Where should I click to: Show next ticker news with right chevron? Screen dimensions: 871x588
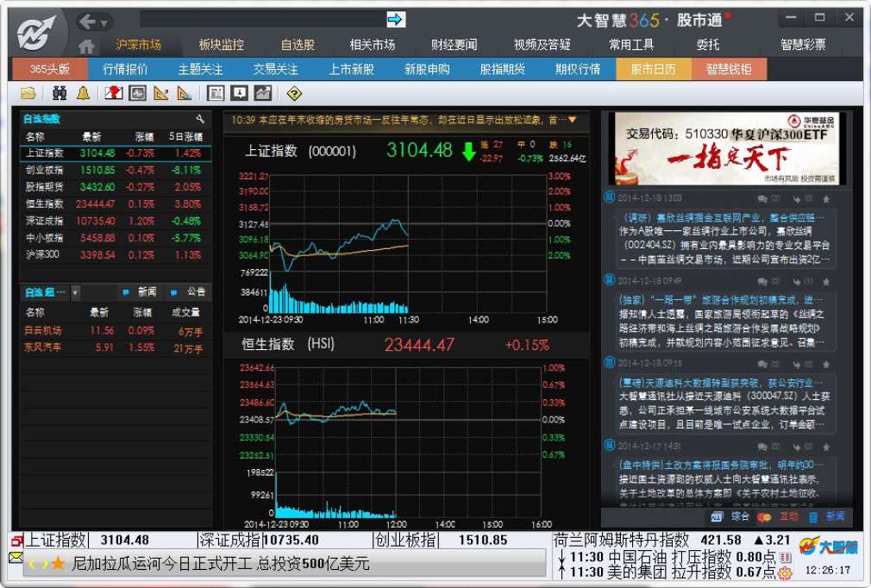(43, 564)
